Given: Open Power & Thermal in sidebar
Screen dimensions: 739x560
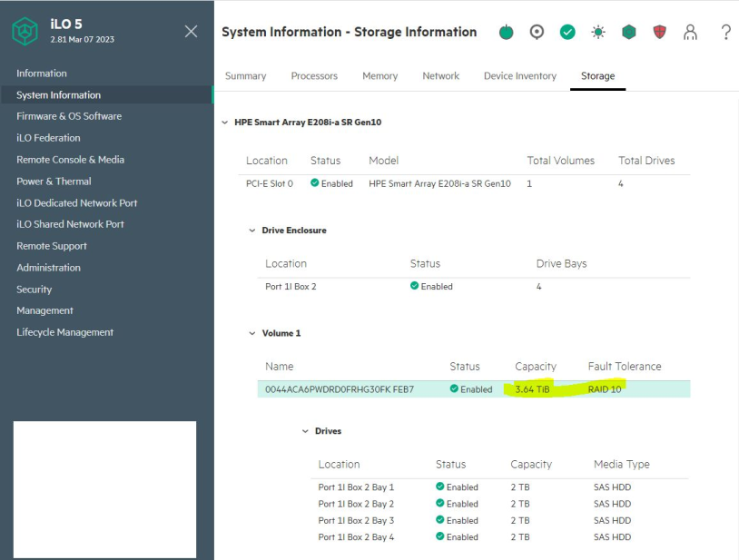Looking at the screenshot, I should point(54,182).
